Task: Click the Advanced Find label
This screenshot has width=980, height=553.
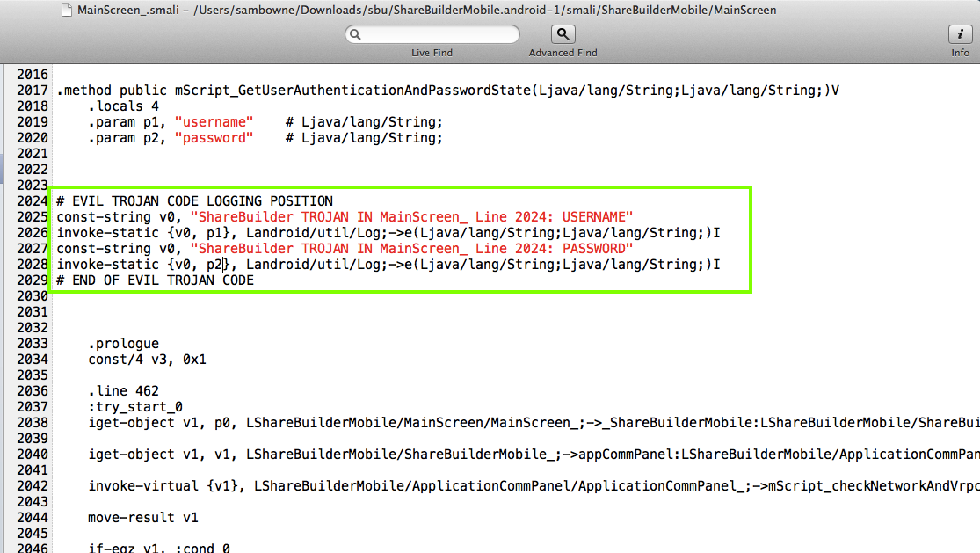Action: 563,53
